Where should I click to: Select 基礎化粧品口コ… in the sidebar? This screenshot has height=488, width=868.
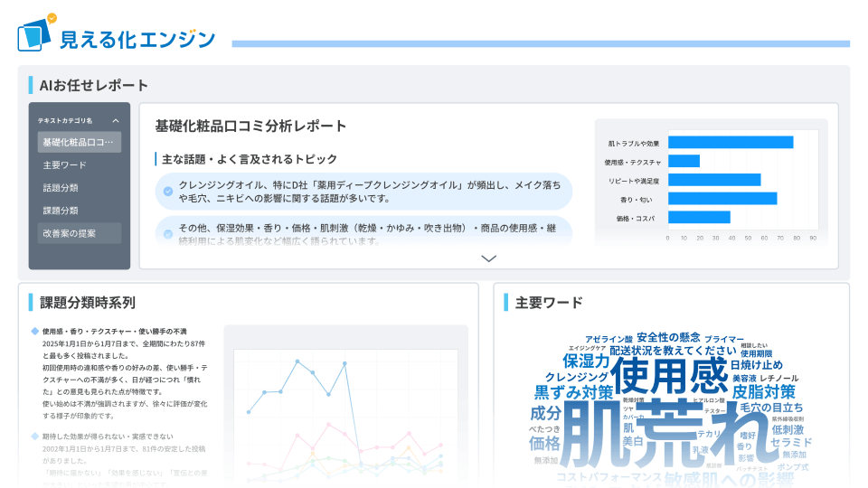pyautogui.click(x=80, y=142)
